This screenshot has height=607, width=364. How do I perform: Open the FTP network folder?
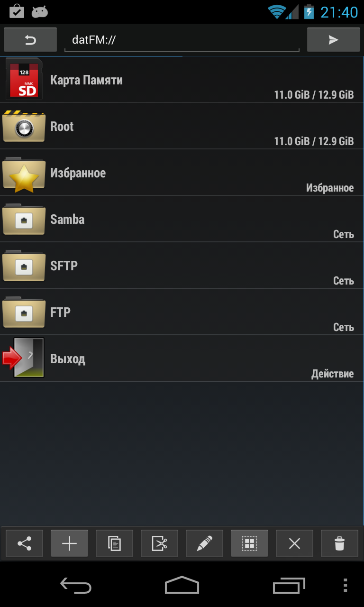point(182,312)
